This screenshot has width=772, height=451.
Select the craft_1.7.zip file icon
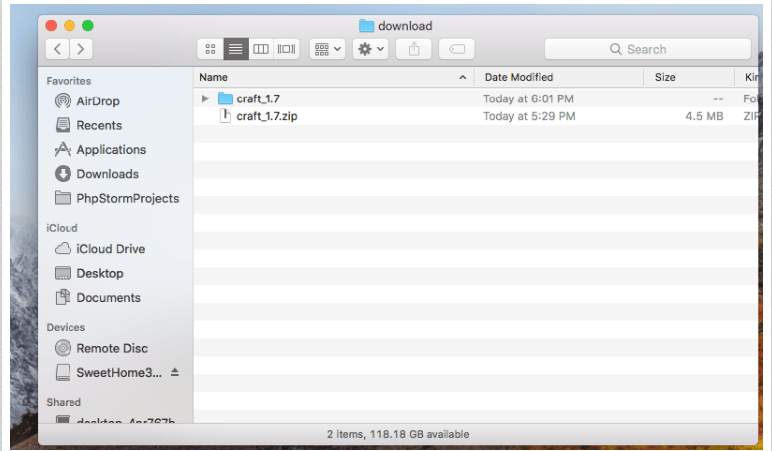tap(225, 116)
